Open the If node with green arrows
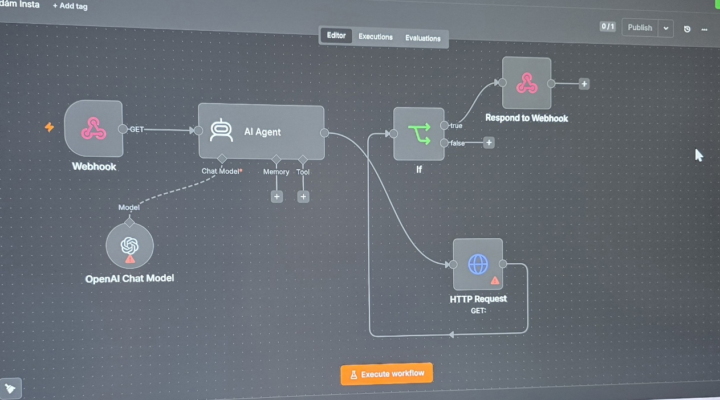The image size is (720, 400). click(419, 134)
